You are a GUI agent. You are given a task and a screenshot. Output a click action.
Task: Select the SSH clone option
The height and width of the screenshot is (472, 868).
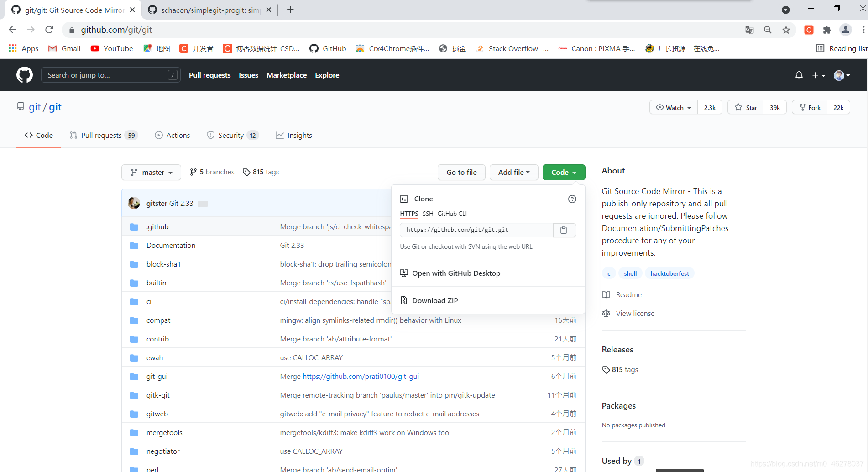(428, 214)
